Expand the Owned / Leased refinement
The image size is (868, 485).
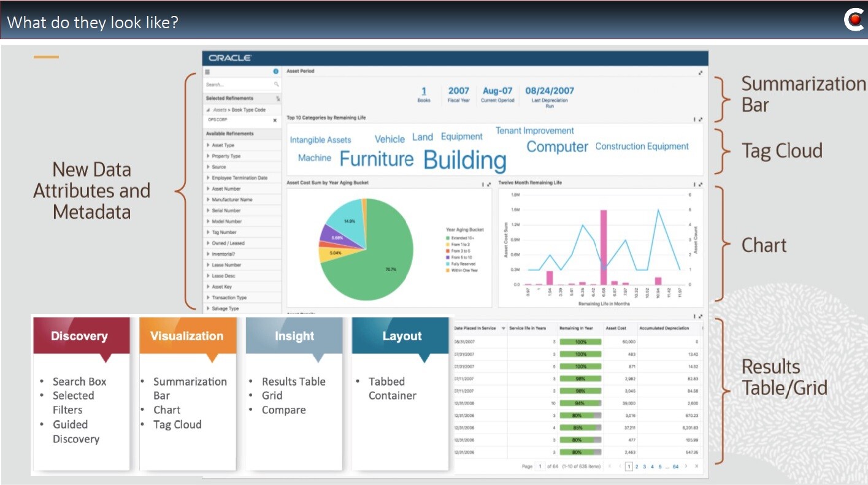point(209,243)
